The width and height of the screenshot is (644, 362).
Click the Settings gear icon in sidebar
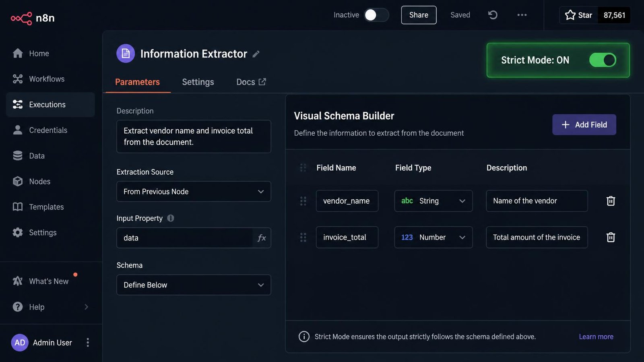tap(18, 232)
